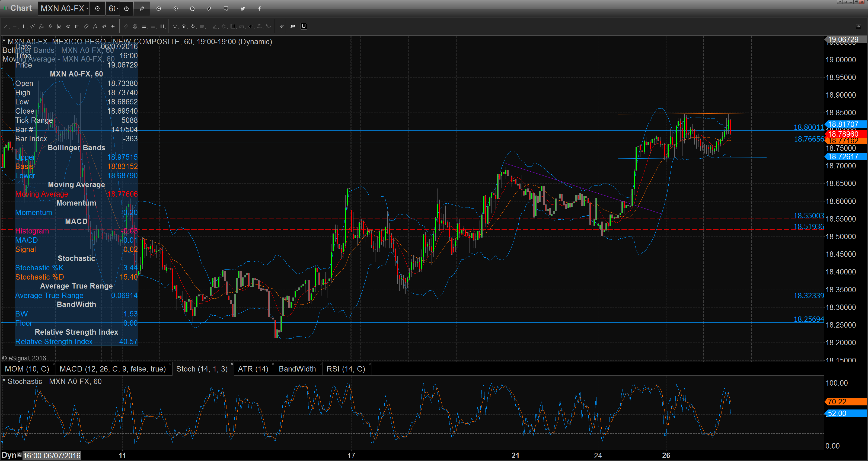868x461 pixels.
Task: Select the down arrow marker tool
Action: coord(192,26)
